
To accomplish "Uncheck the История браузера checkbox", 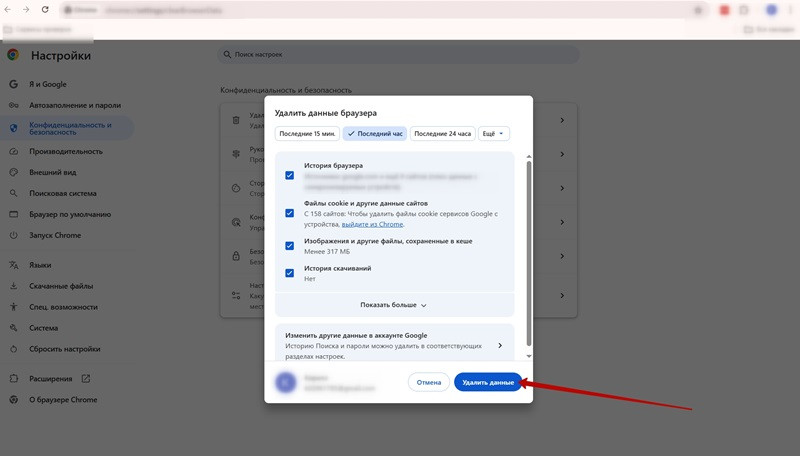I will pyautogui.click(x=290, y=175).
